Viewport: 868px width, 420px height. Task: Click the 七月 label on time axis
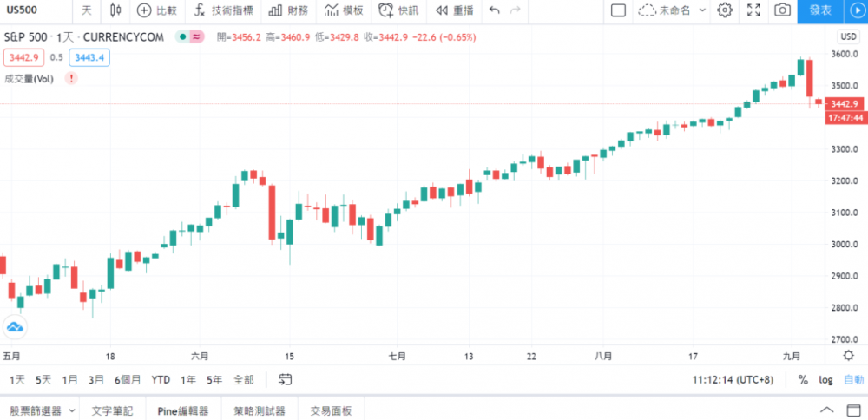tap(397, 356)
